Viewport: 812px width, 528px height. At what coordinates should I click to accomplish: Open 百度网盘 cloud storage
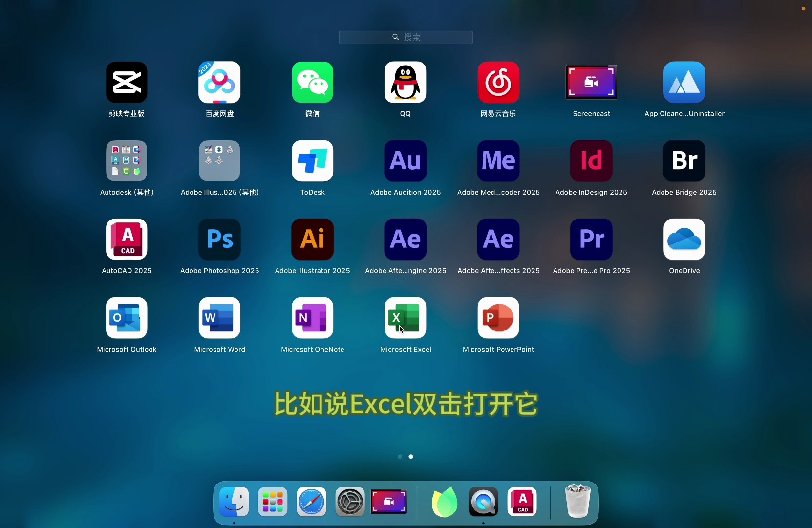tap(220, 82)
